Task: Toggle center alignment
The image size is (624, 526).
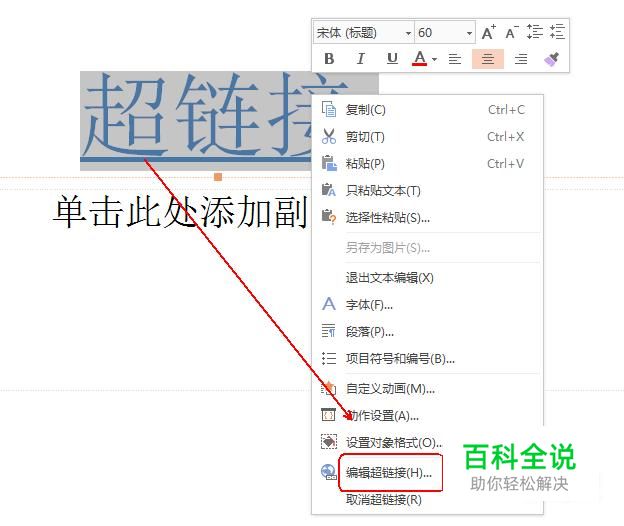Action: click(x=488, y=59)
